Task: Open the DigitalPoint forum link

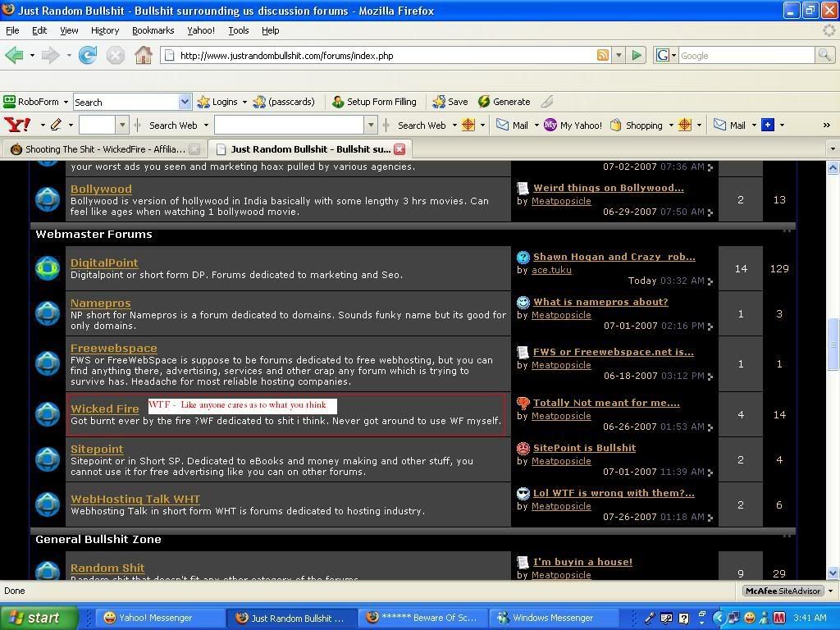Action: pos(104,262)
